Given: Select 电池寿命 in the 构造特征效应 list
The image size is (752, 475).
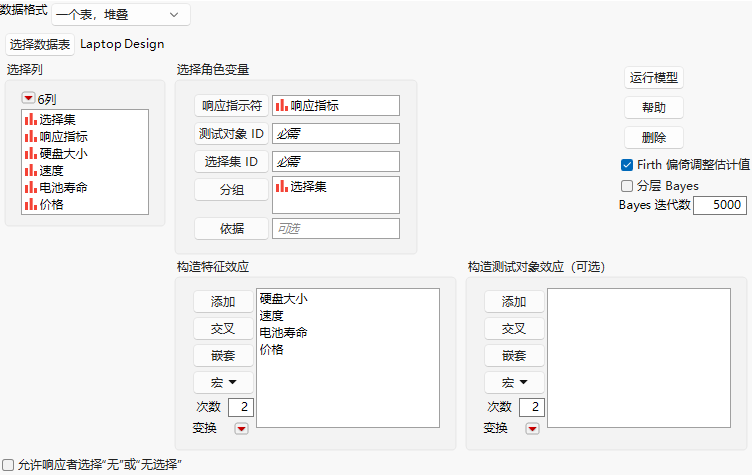Looking at the screenshot, I should pyautogui.click(x=283, y=332).
